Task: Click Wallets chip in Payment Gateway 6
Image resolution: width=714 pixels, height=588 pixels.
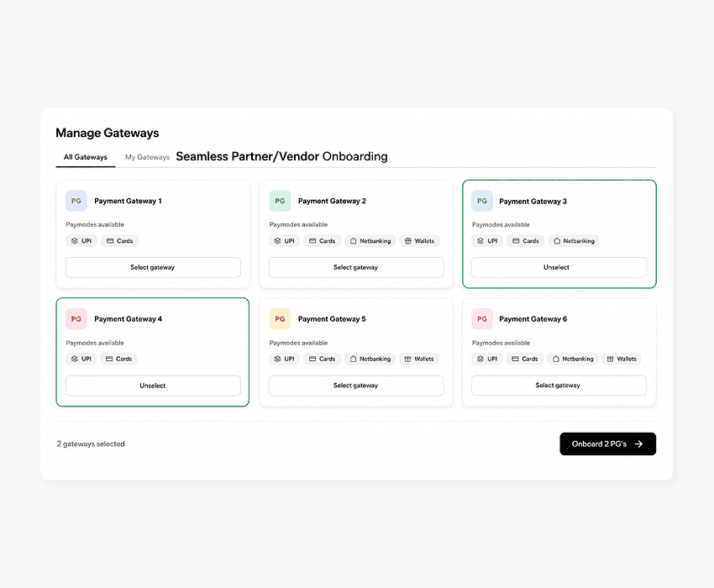Action: [622, 359]
